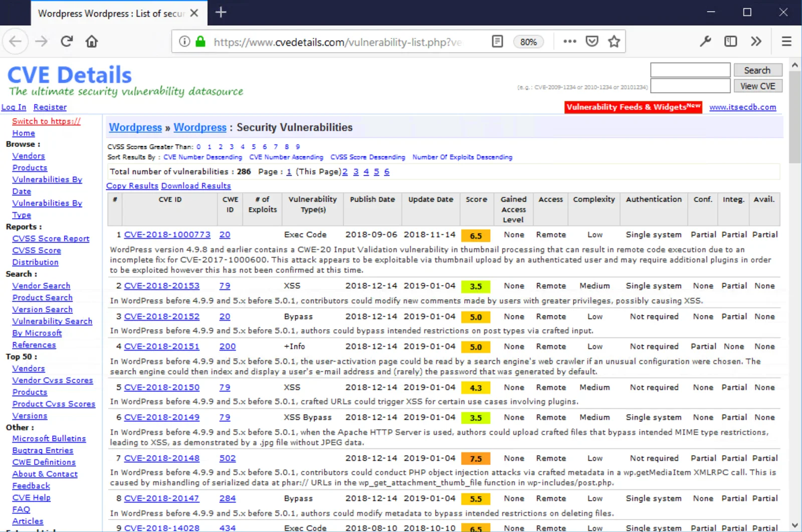Image resolution: width=802 pixels, height=532 pixels.
Task: Reload the current page
Action: coord(67,41)
